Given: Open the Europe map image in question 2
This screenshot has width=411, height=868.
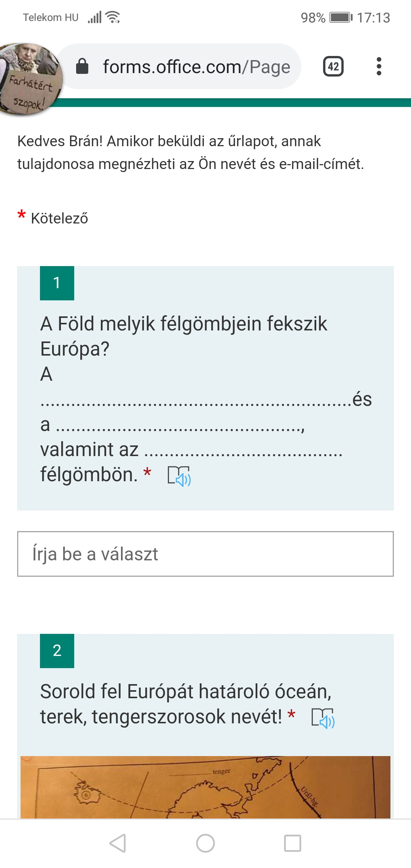Looking at the screenshot, I should tap(205, 787).
